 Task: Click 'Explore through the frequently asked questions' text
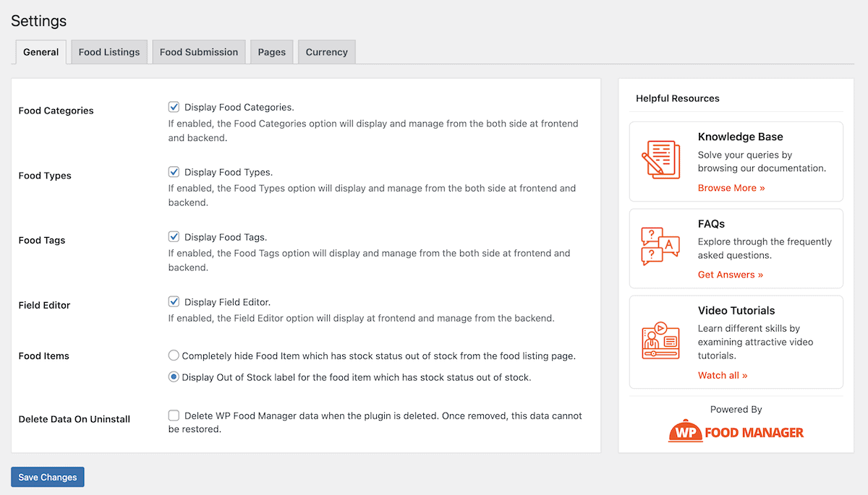click(765, 249)
